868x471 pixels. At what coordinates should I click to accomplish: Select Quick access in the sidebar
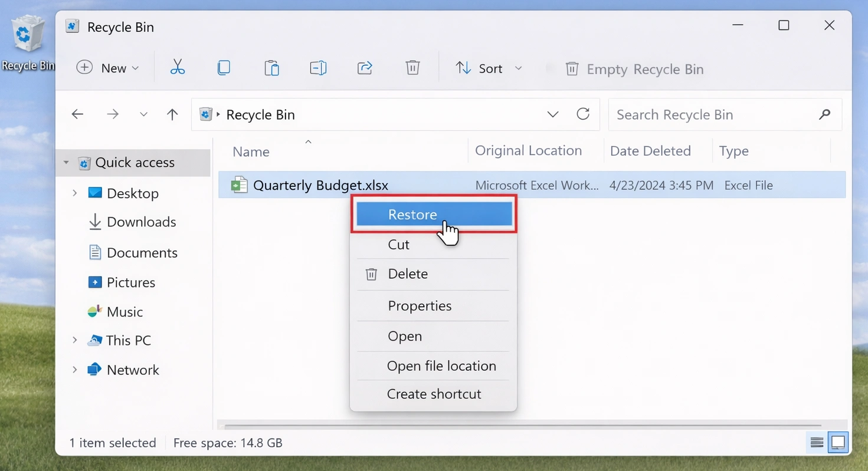(x=135, y=162)
